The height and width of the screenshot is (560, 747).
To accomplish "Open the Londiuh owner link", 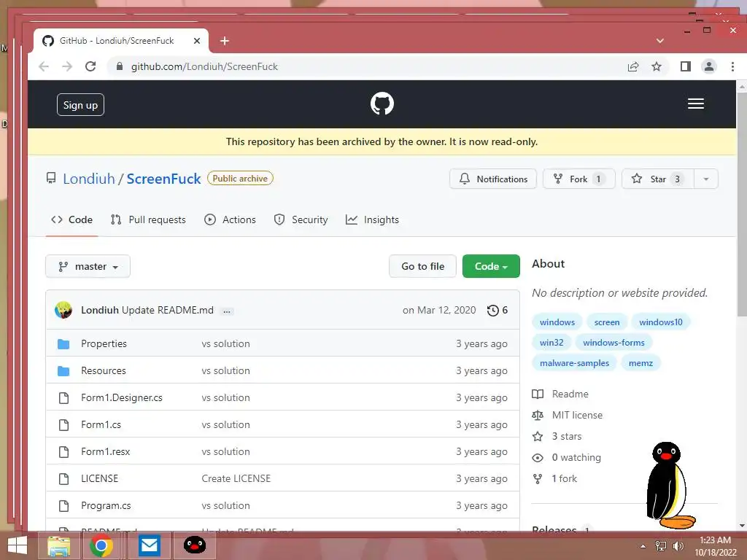I will (89, 179).
